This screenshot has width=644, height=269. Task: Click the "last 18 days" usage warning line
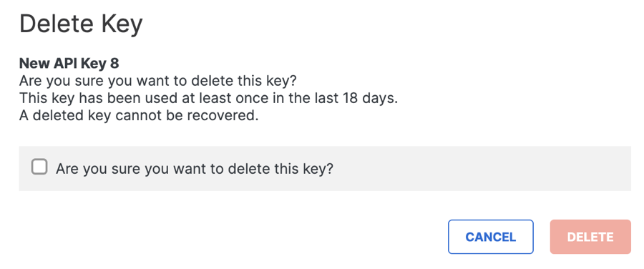pos(209,98)
